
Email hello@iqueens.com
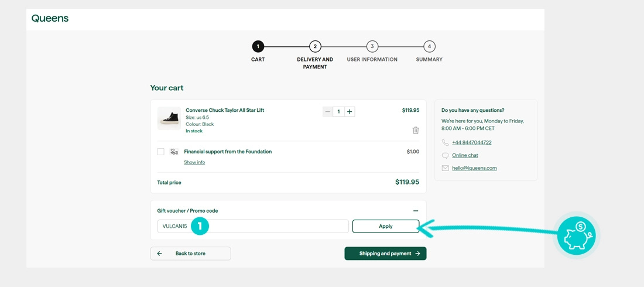(x=474, y=168)
